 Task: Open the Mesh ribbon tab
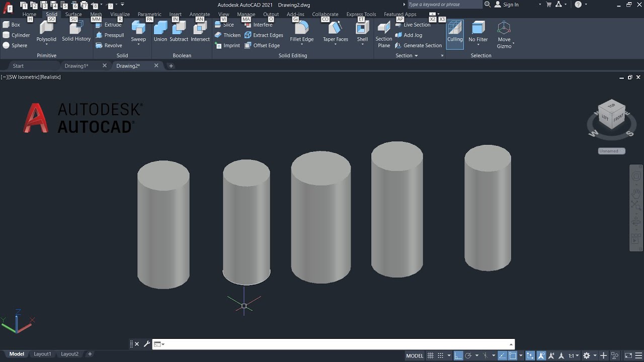pos(96,14)
